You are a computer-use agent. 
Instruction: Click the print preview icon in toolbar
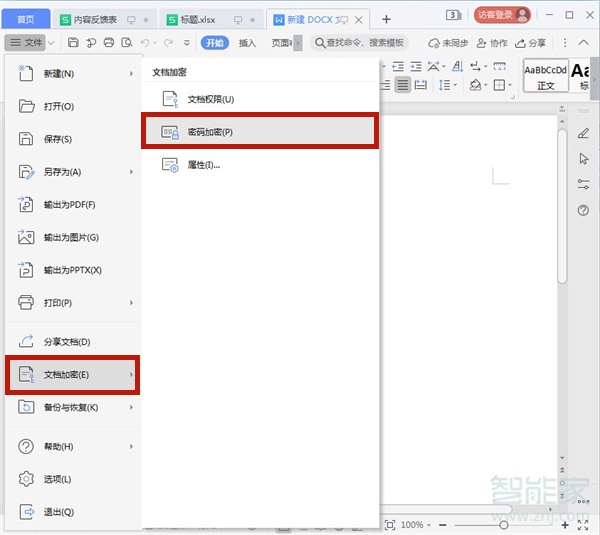[x=127, y=42]
